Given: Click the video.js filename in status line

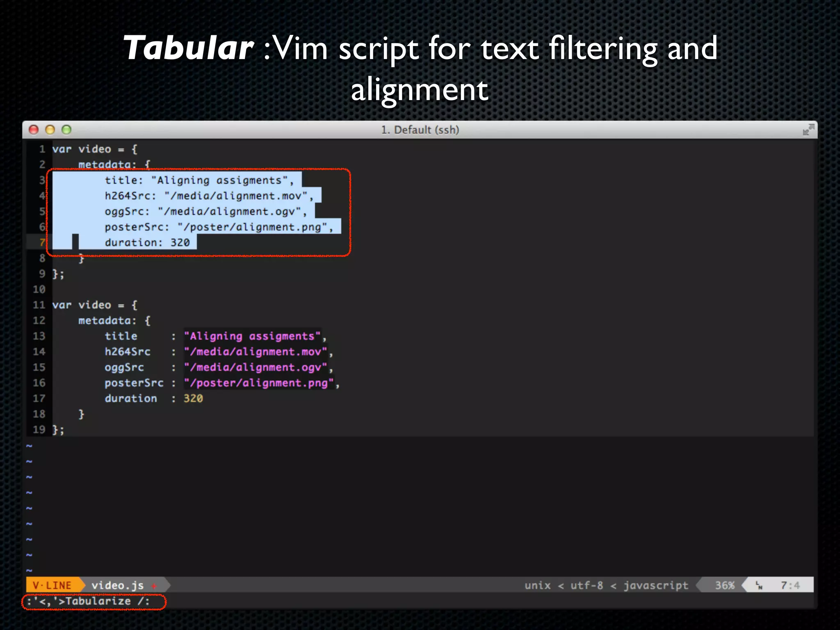Looking at the screenshot, I should tap(117, 585).
